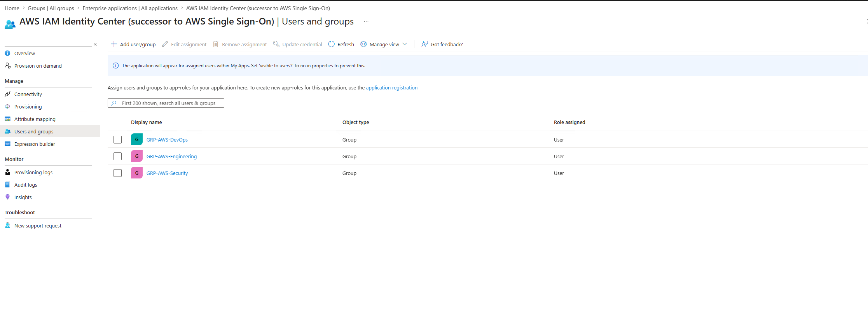Click the Provision on demand icon
The height and width of the screenshot is (320, 868).
click(x=7, y=66)
